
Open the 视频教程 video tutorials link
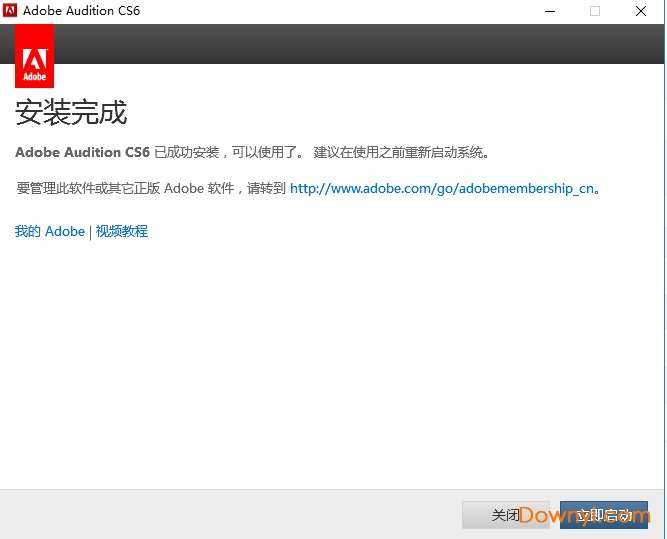click(122, 231)
